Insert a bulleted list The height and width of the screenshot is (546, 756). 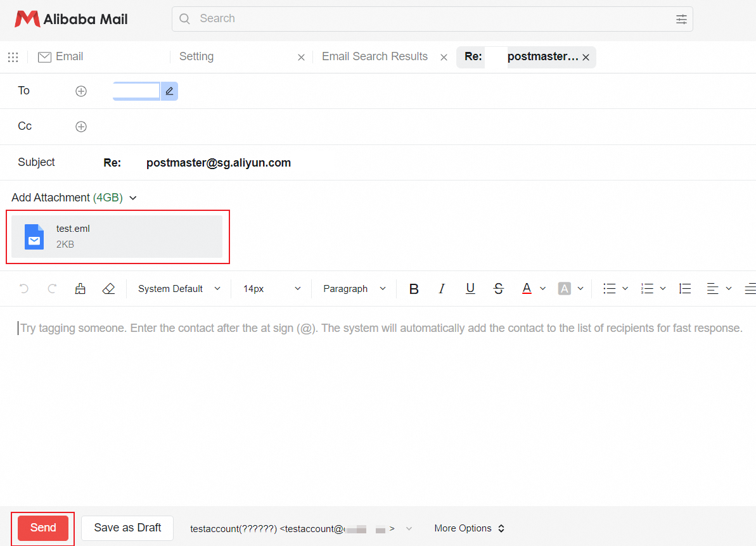click(x=610, y=289)
